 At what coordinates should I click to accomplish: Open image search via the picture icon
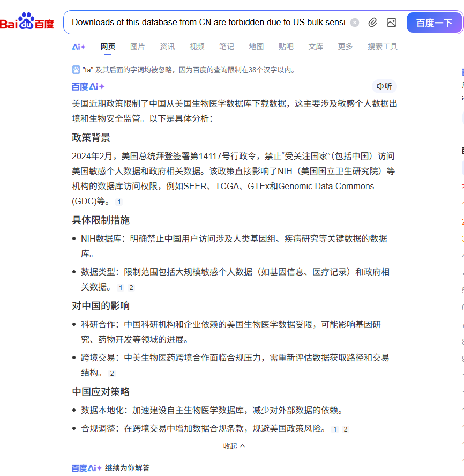click(392, 23)
